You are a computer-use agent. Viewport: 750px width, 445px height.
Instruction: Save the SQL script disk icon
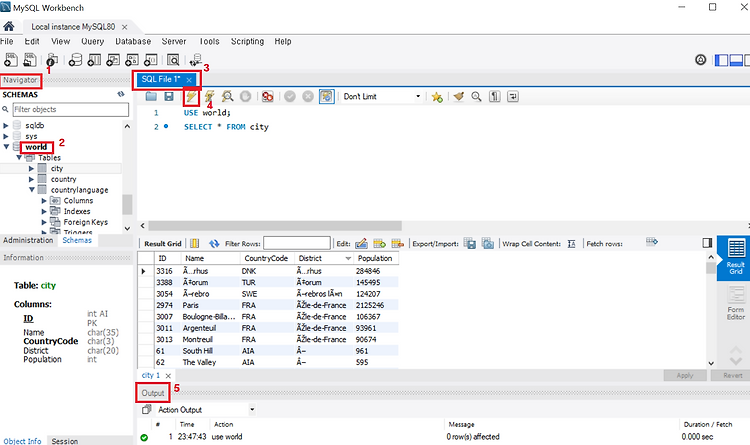pos(169,96)
